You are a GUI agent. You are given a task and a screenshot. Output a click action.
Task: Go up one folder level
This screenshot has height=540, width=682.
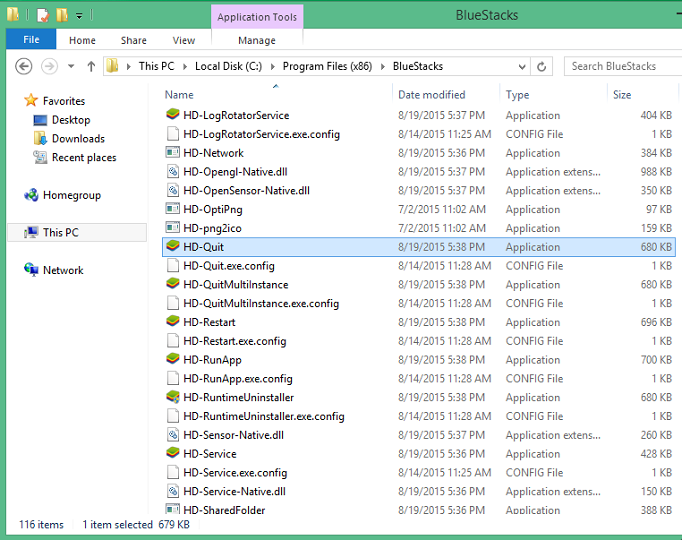(x=91, y=67)
